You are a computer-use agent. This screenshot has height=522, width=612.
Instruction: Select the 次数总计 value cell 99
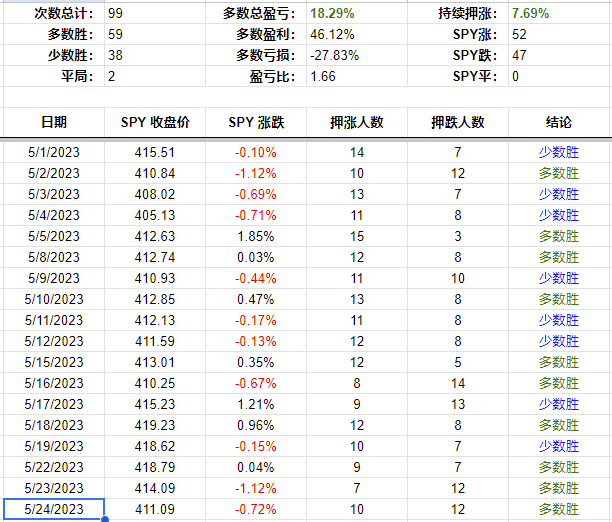coord(155,13)
